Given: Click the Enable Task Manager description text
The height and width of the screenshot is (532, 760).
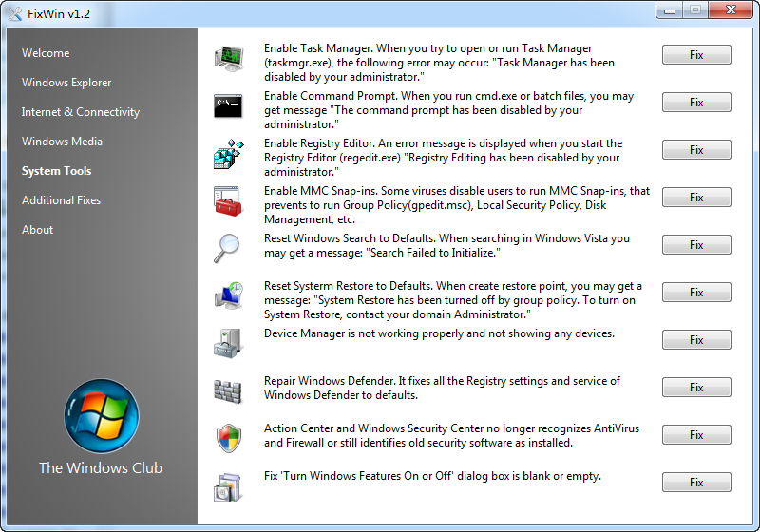Looking at the screenshot, I should pos(439,63).
